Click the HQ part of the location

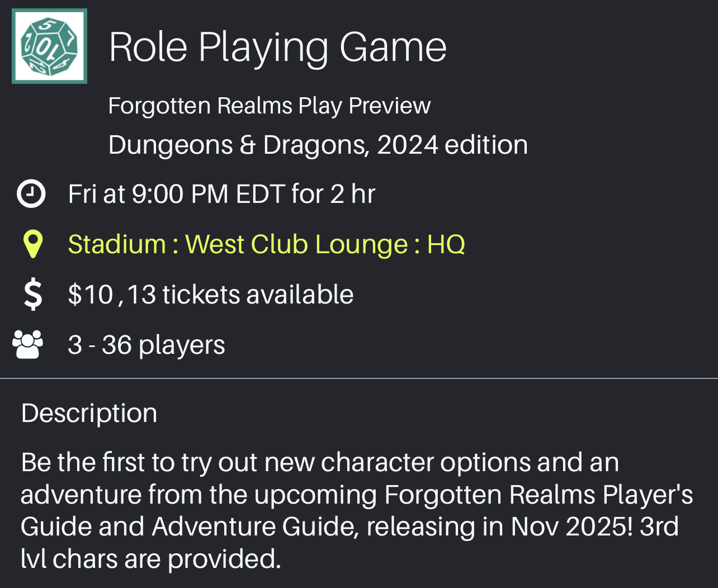click(x=446, y=244)
